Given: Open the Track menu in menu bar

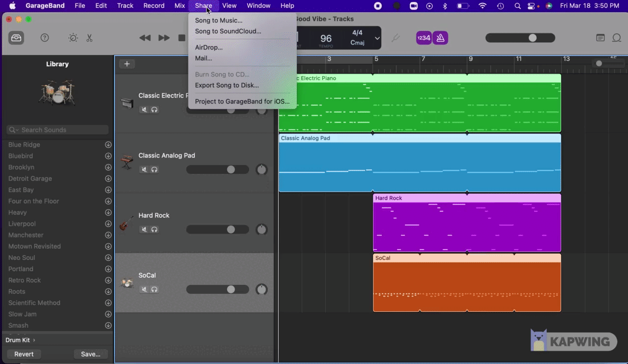Looking at the screenshot, I should tap(125, 6).
